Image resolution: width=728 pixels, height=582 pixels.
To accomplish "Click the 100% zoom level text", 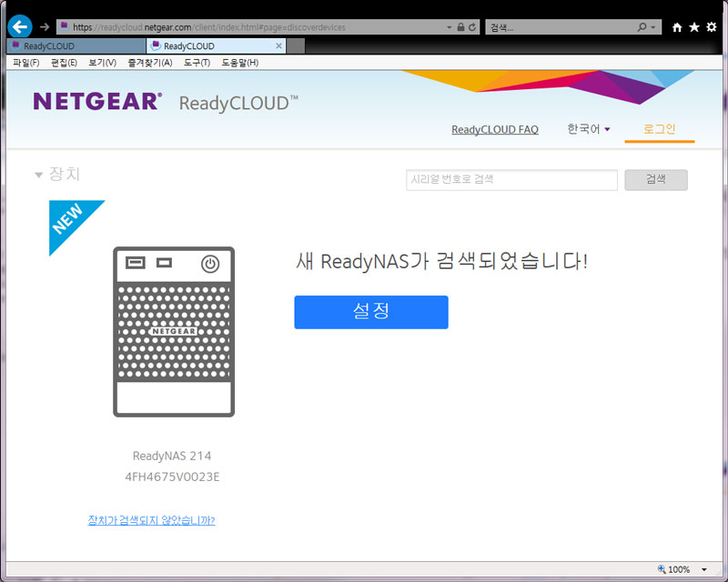I will point(679,569).
